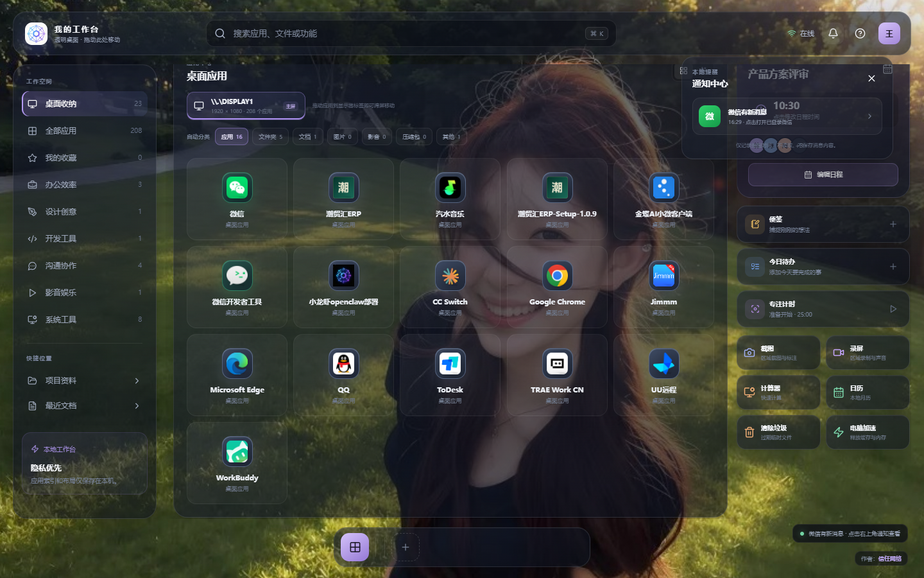Click the 微信有新消息 toast at bottom right

850,534
